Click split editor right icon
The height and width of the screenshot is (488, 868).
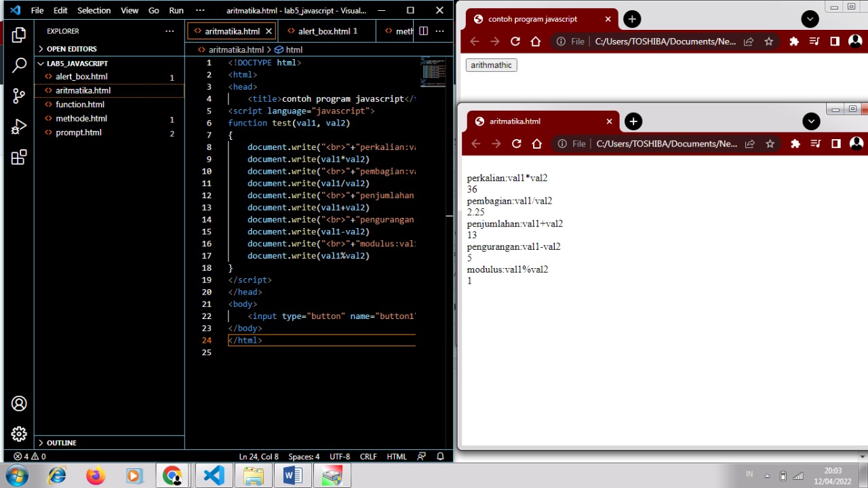pyautogui.click(x=423, y=31)
